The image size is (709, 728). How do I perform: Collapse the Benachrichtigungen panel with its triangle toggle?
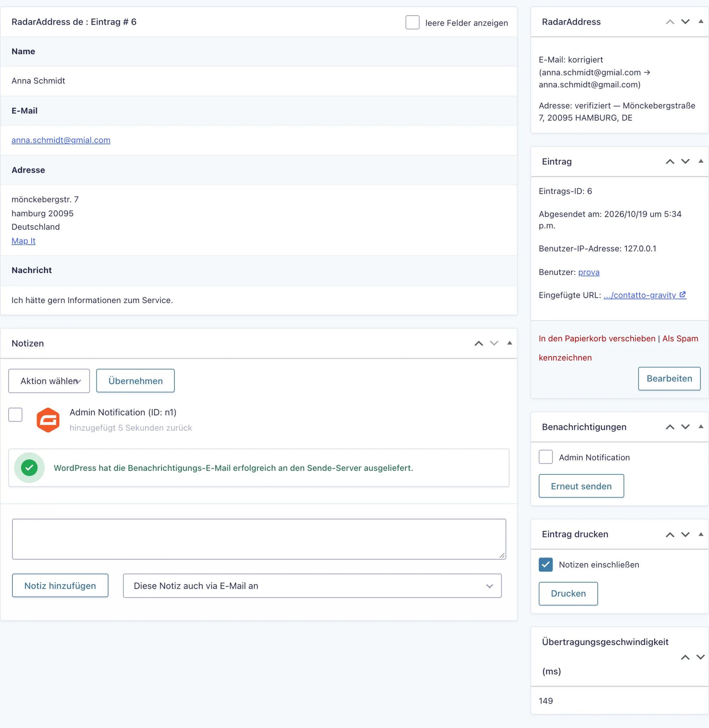click(701, 426)
